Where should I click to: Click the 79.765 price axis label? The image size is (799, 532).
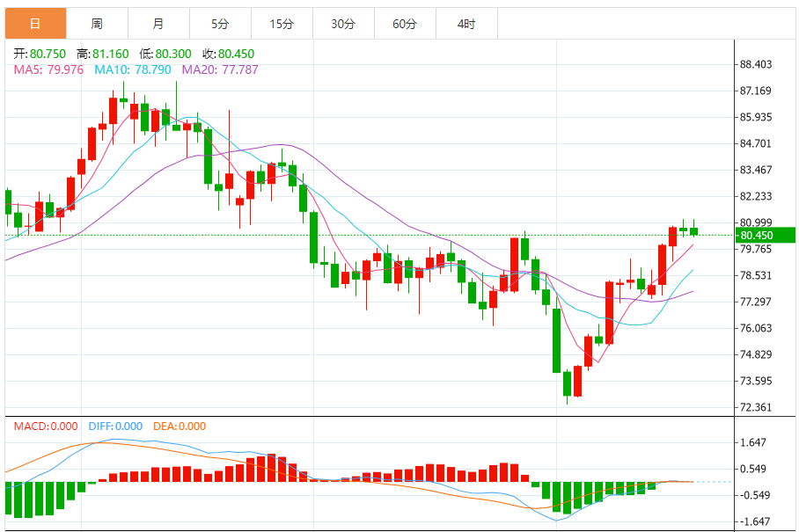756,249
